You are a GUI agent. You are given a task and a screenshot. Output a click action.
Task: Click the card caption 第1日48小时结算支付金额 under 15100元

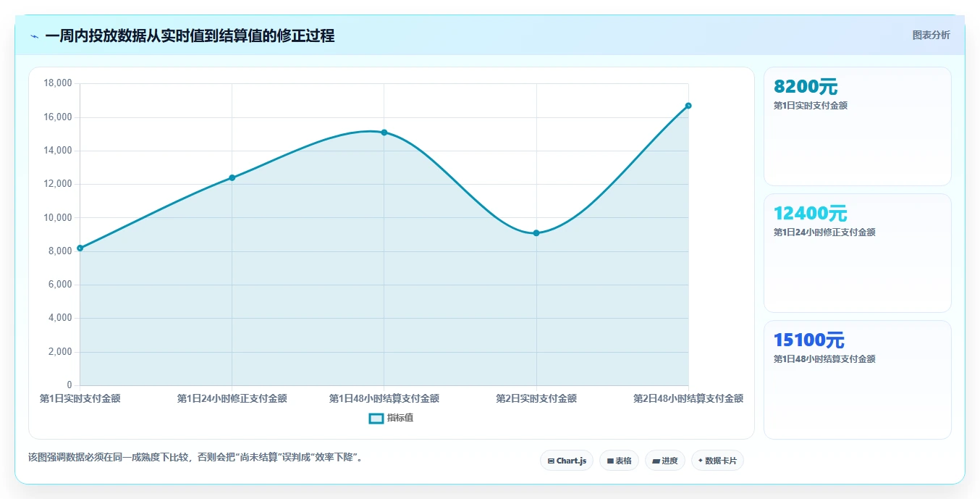(x=824, y=359)
